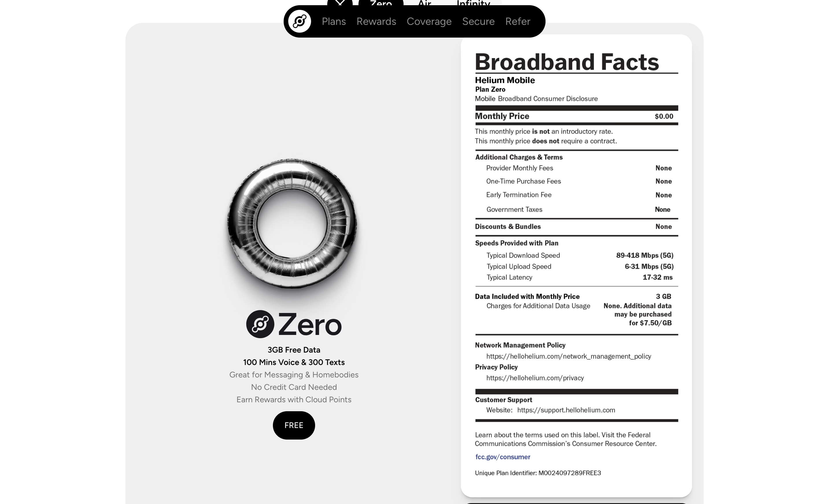This screenshot has width=821, height=504.
Task: Click the large Zero plan title
Action: click(x=310, y=324)
